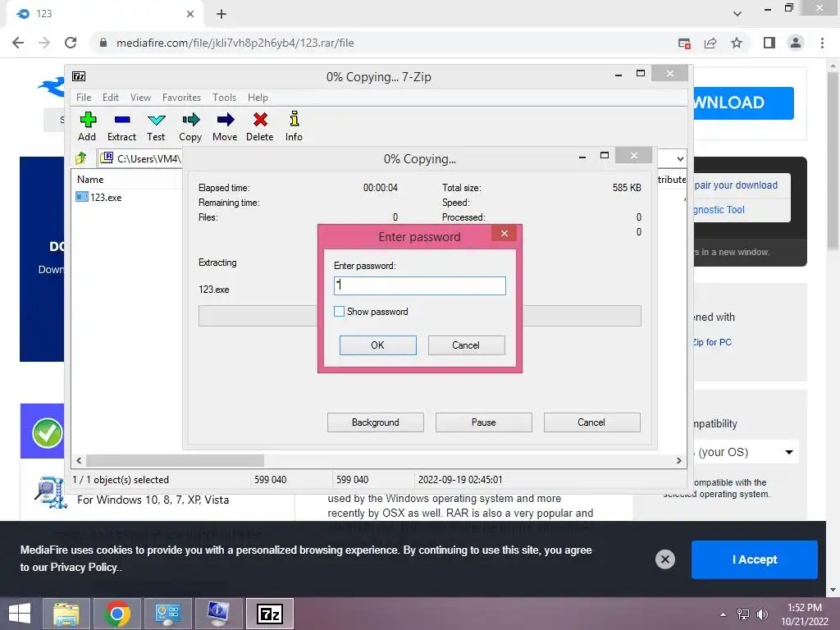Open Chrome three-dot menu

tap(822, 43)
